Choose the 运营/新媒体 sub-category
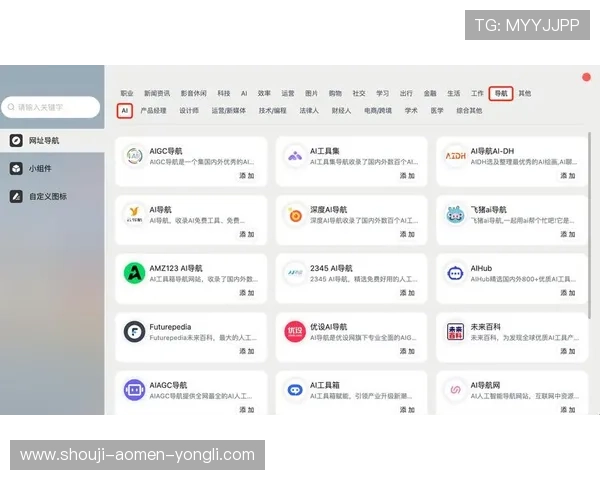This screenshot has height=480, width=600. (229, 111)
